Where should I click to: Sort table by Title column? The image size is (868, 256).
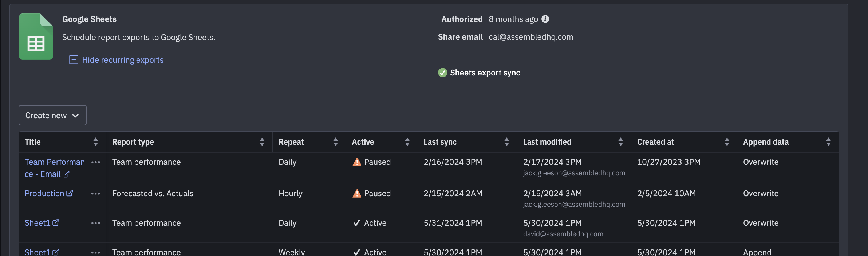pos(95,142)
